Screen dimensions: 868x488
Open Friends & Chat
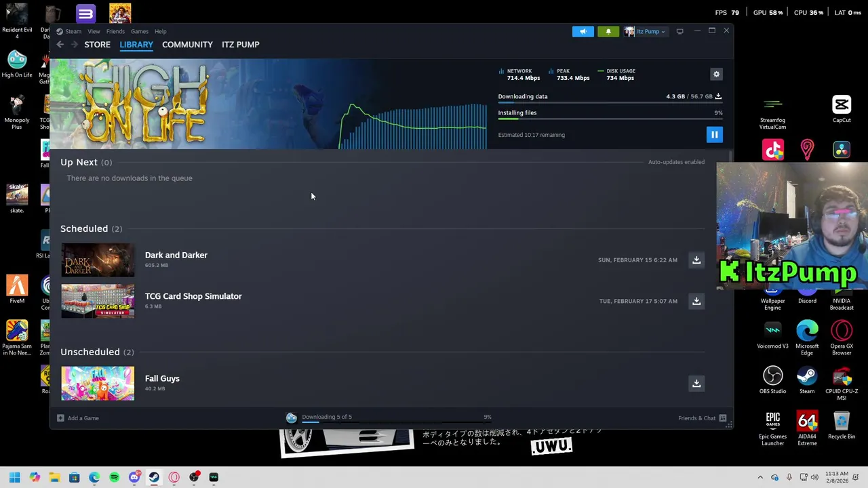tap(702, 418)
